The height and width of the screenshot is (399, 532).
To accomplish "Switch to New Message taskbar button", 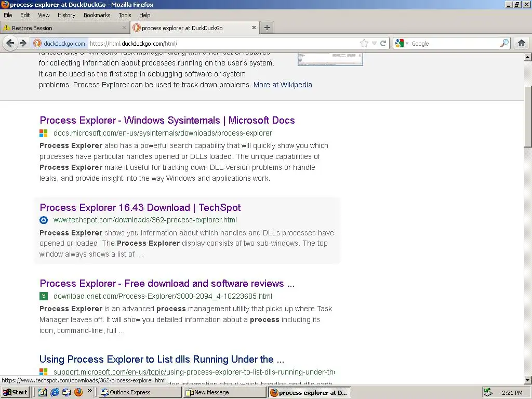I will click(225, 393).
